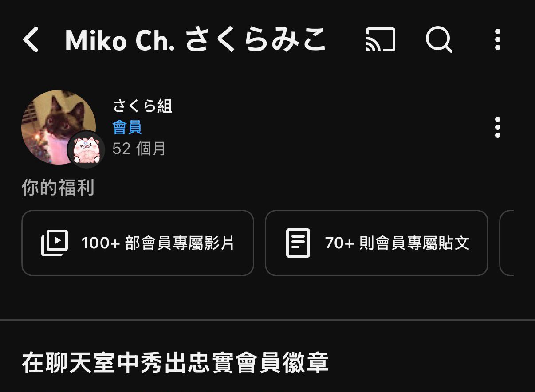Tap the Miko Ch. さくらみこ title
This screenshot has width=535, height=392.
pos(195,40)
